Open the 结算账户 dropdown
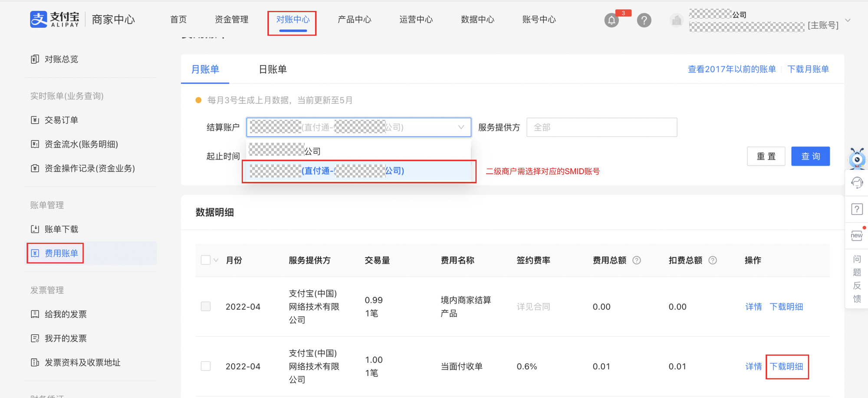Screen dimensions: 868x398 pyautogui.click(x=358, y=127)
